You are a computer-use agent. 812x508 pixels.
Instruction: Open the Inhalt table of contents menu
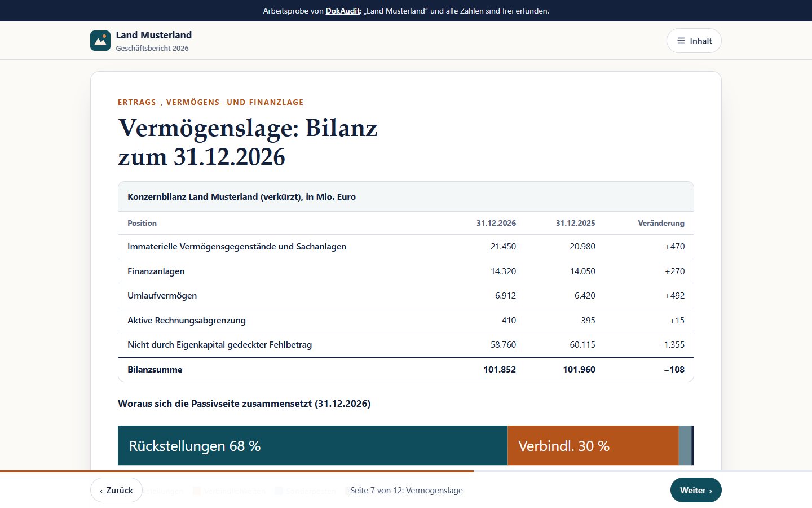point(694,41)
